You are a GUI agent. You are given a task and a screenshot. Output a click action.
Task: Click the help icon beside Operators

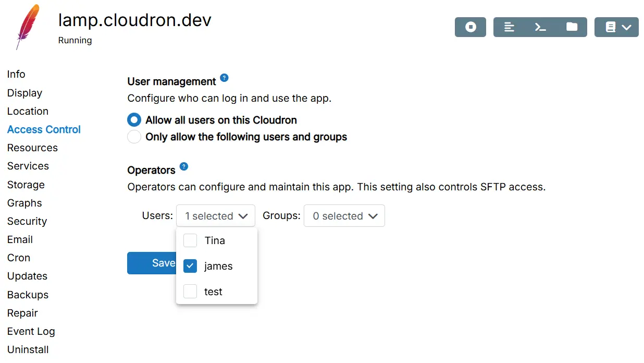pyautogui.click(x=183, y=167)
